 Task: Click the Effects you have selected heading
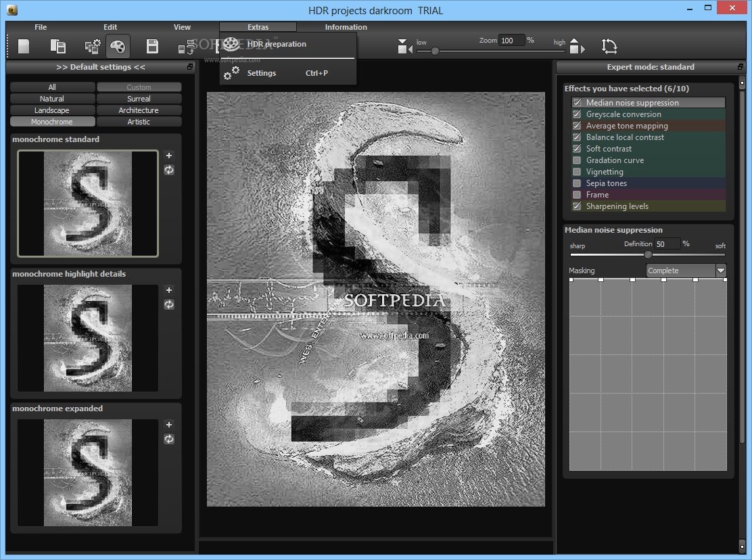tap(626, 89)
